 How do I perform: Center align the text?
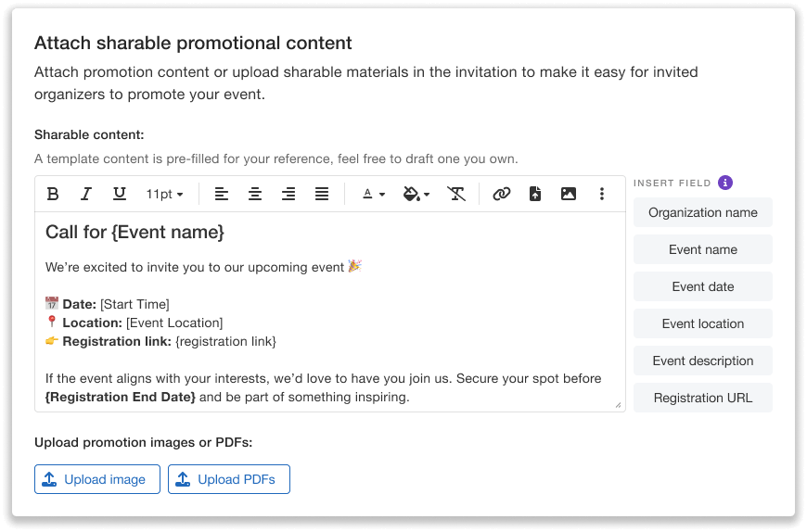tap(255, 194)
